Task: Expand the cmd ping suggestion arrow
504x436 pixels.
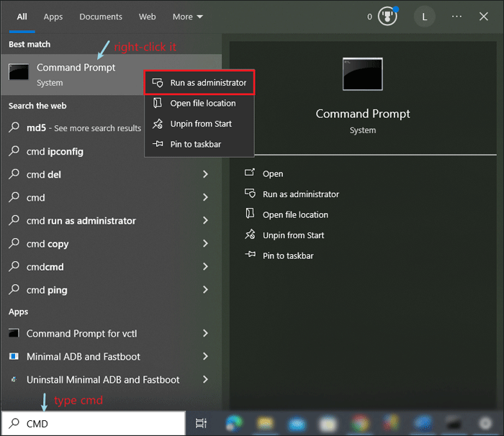Action: click(x=205, y=290)
